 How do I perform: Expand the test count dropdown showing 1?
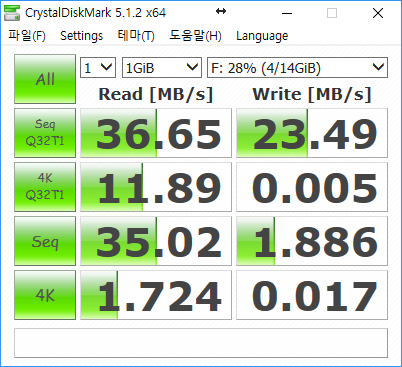click(98, 68)
